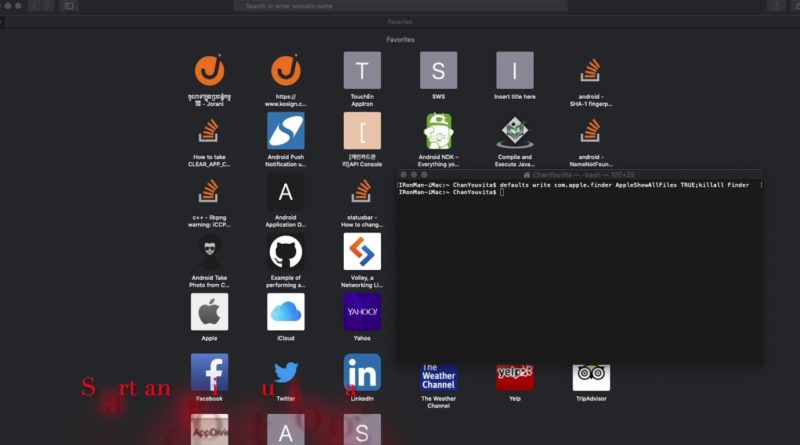
Task: Open the https://www.kosign.c... favorite
Action: click(x=286, y=70)
